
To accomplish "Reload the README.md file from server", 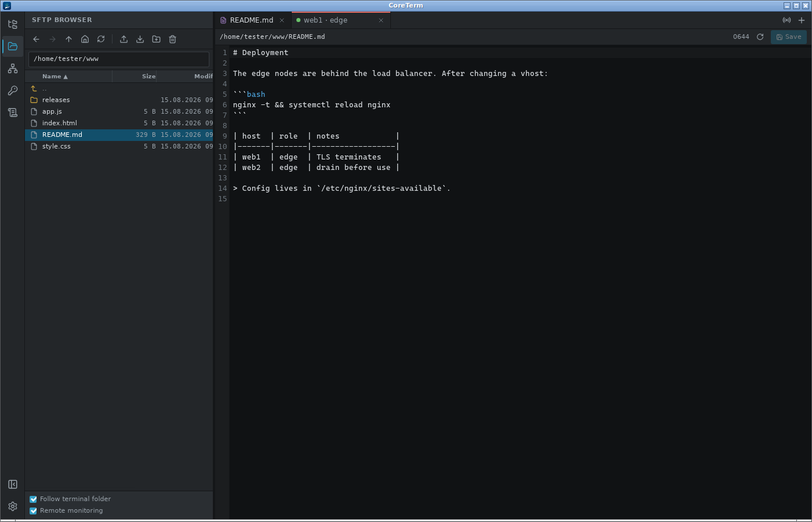I will (760, 37).
